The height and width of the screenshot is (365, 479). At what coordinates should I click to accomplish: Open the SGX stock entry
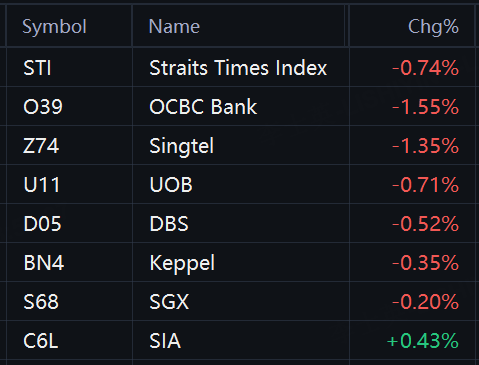point(169,302)
